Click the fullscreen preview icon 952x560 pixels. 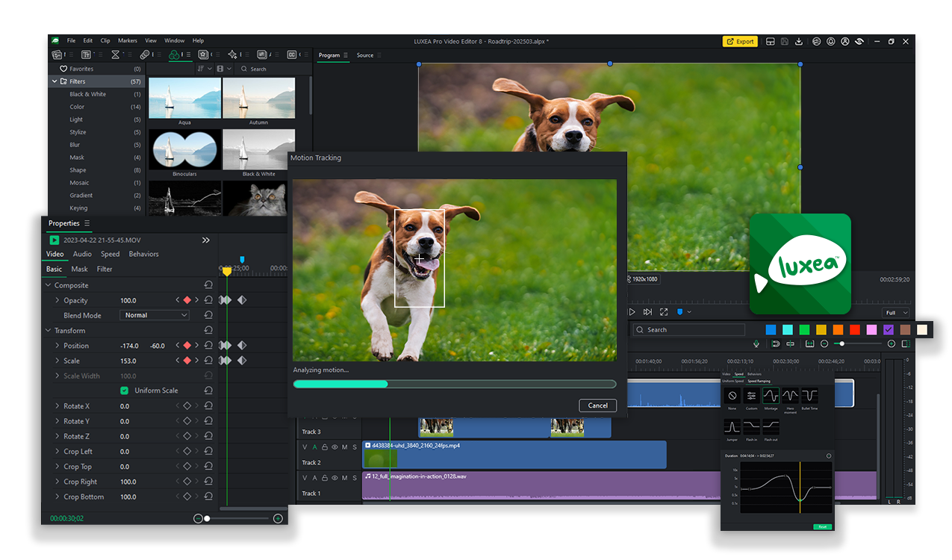click(x=664, y=312)
